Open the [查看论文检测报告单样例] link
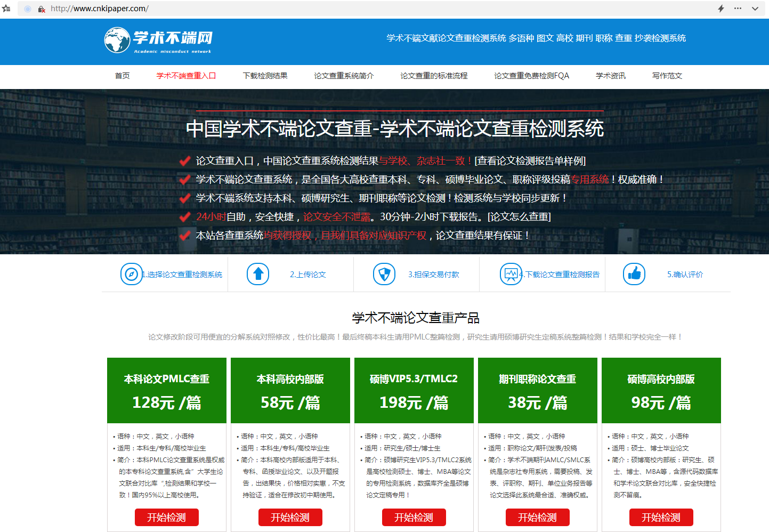 pyautogui.click(x=530, y=160)
